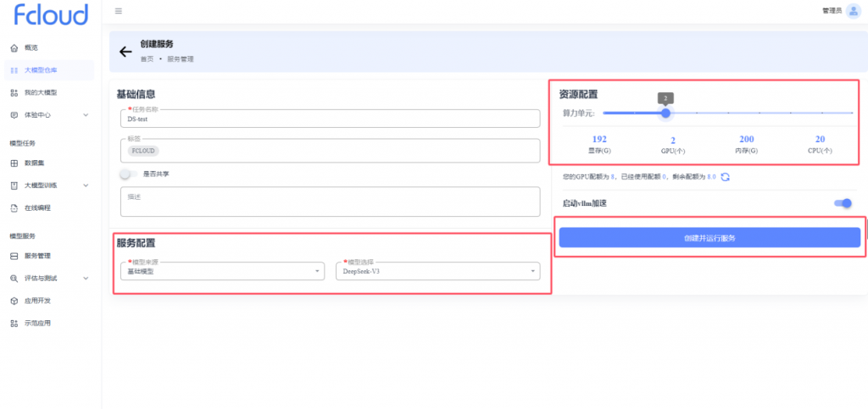Click the refresh icon next to GPU quota
This screenshot has height=409, width=868.
pos(725,177)
